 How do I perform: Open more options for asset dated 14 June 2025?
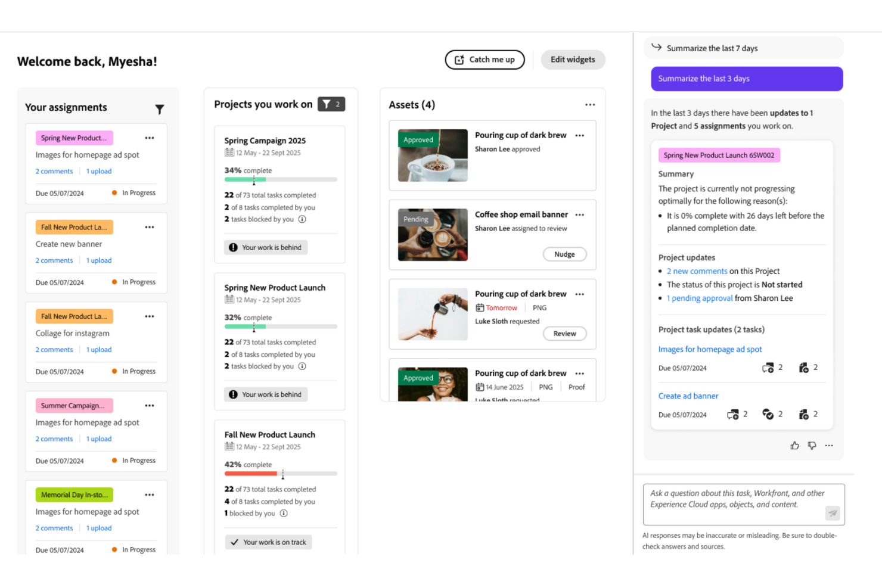pos(580,374)
